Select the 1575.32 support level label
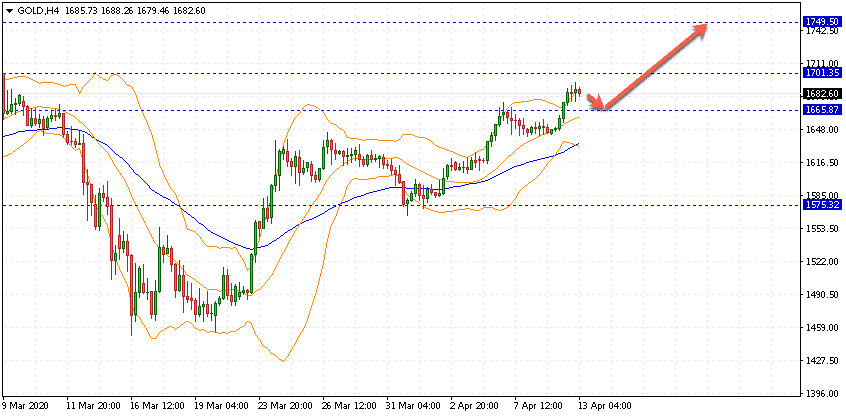Screen dimensions: 846x417 click(x=821, y=205)
